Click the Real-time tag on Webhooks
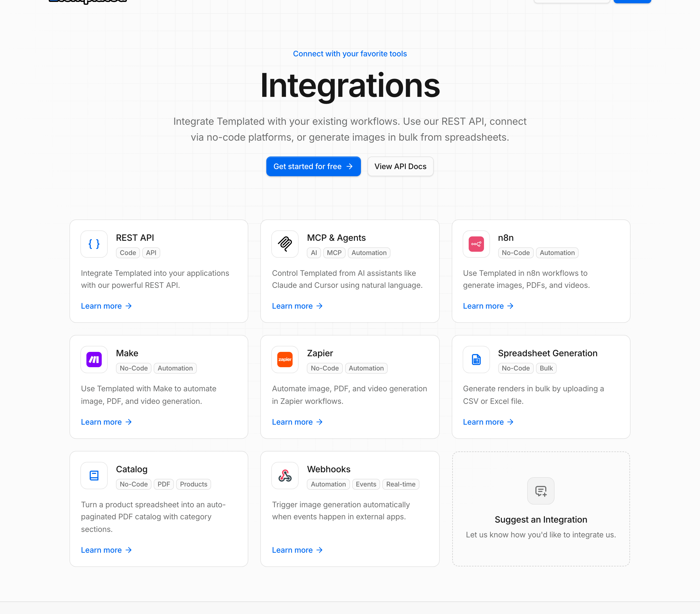The height and width of the screenshot is (614, 700). (401, 485)
